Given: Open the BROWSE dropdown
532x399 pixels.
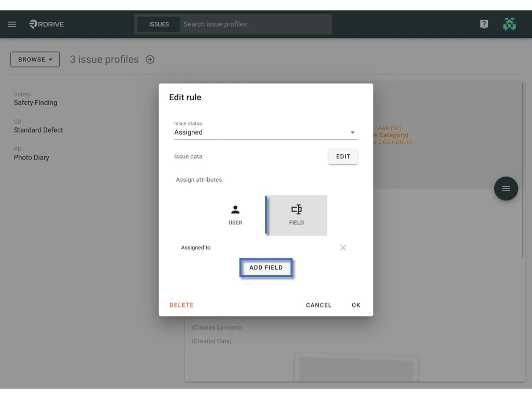Looking at the screenshot, I should coord(35,59).
